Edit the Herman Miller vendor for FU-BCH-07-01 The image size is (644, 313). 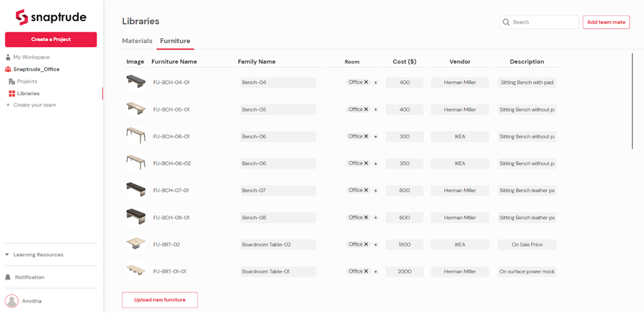pyautogui.click(x=460, y=191)
